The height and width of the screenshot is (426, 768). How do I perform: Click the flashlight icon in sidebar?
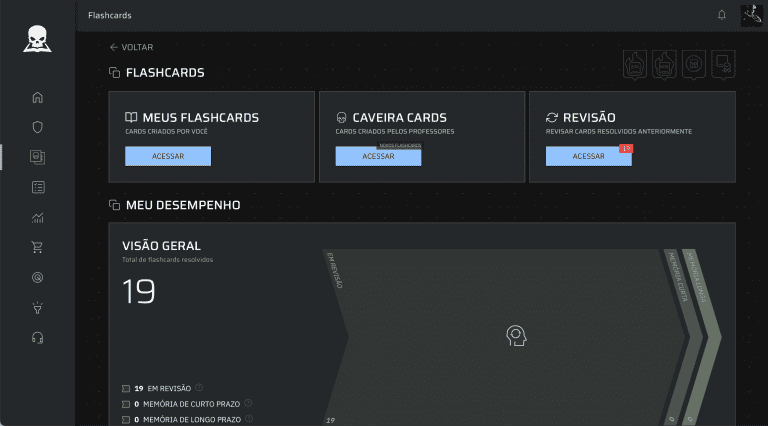38,307
